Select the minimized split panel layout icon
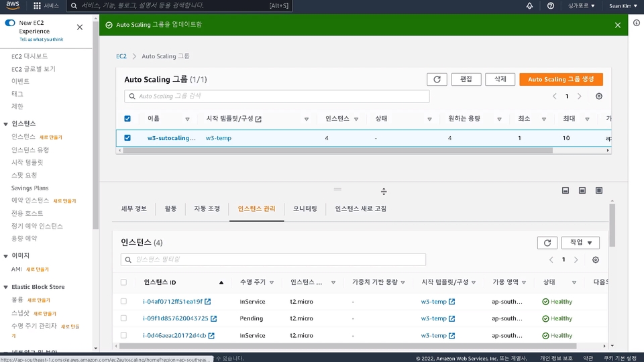This screenshot has height=362, width=644. 566,190
